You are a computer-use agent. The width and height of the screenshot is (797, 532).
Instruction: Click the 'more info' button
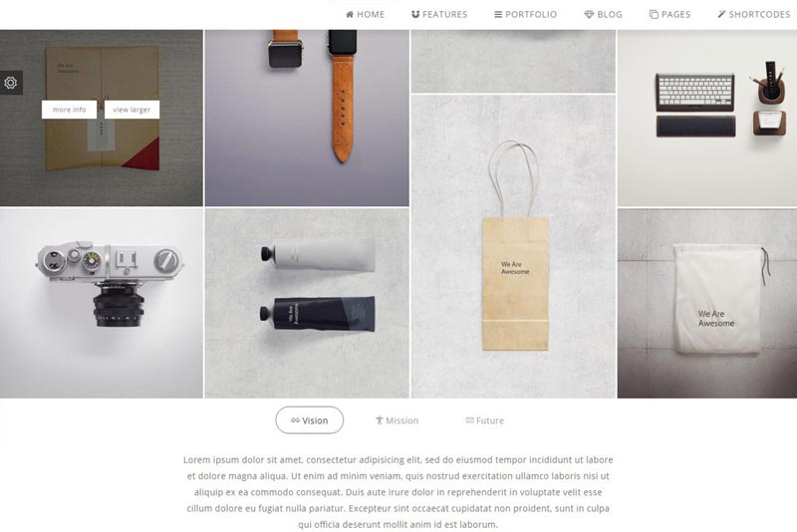(x=69, y=110)
